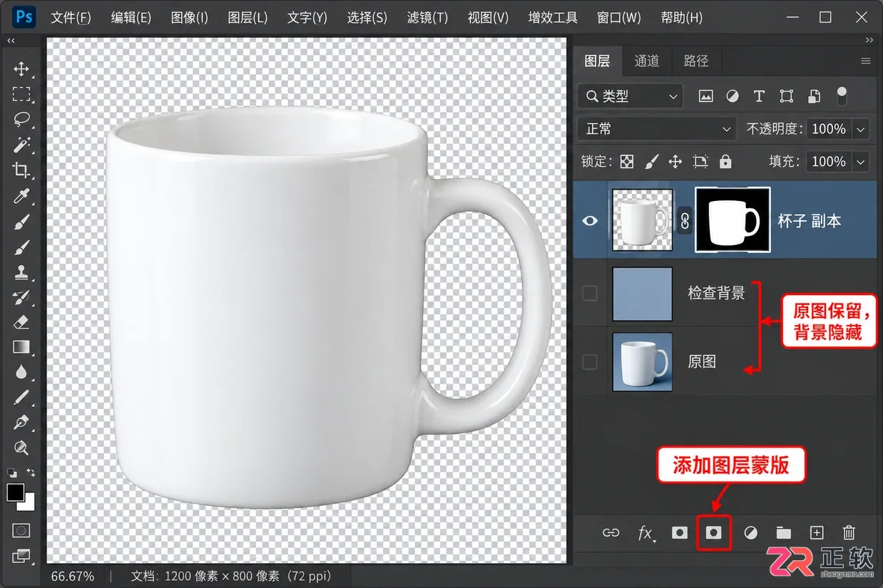Change screen mode at toolbar bottom

[21, 555]
